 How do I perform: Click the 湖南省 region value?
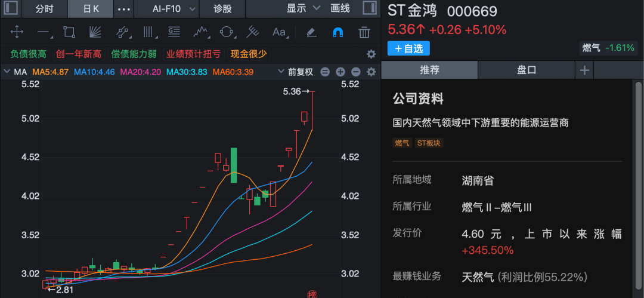tap(477, 180)
